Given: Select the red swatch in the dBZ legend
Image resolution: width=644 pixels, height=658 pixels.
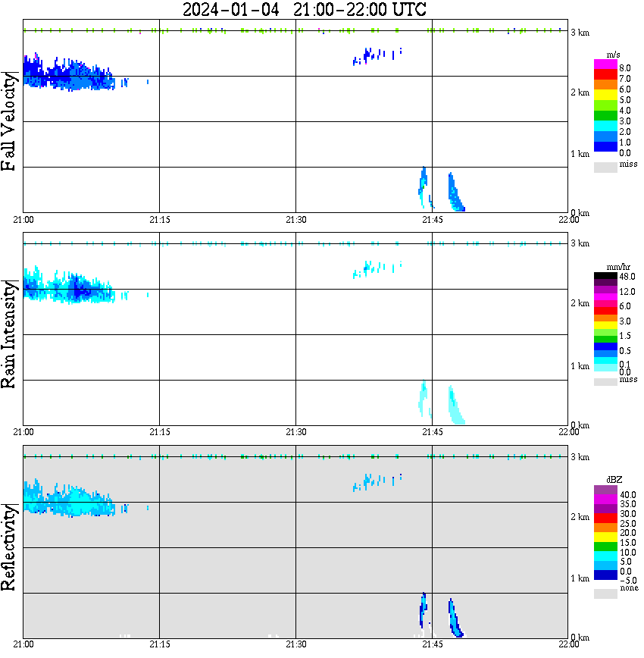Looking at the screenshot, I should tap(605, 519).
